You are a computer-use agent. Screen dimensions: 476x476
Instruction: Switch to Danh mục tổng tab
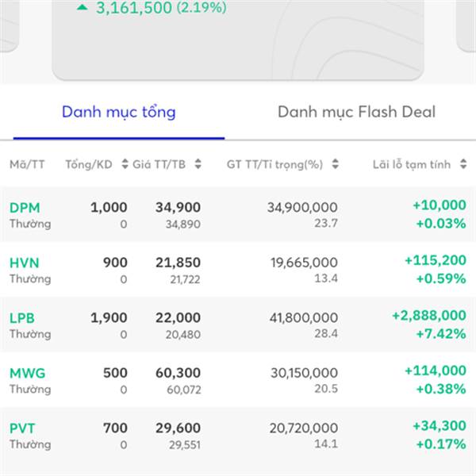119,112
